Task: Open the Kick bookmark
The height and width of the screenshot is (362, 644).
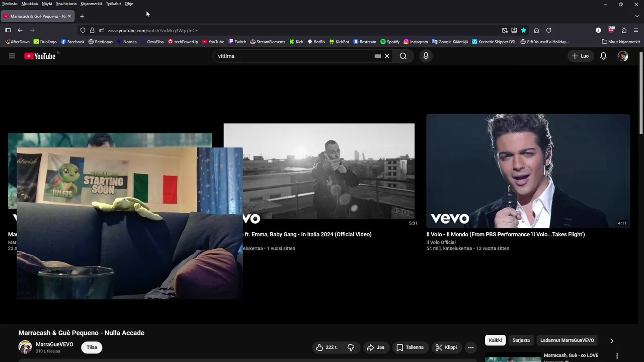Action: [x=296, y=42]
